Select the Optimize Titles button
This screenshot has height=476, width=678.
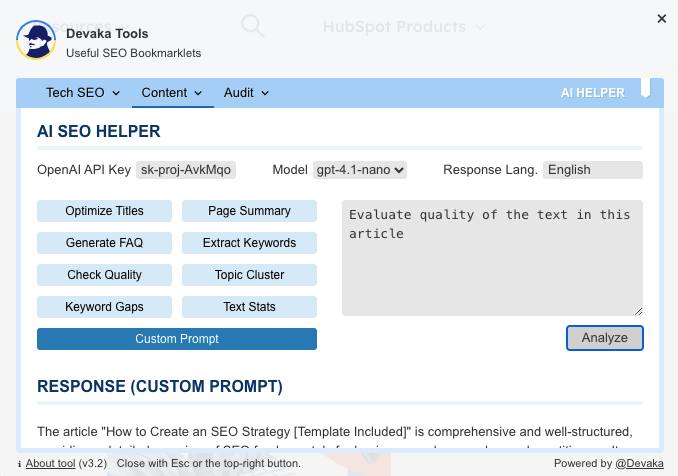click(x=104, y=211)
